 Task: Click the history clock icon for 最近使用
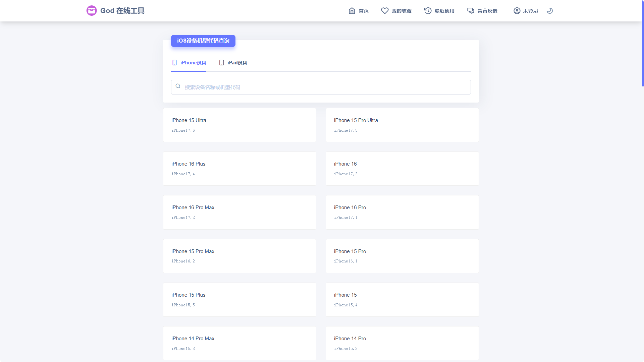coord(428,11)
